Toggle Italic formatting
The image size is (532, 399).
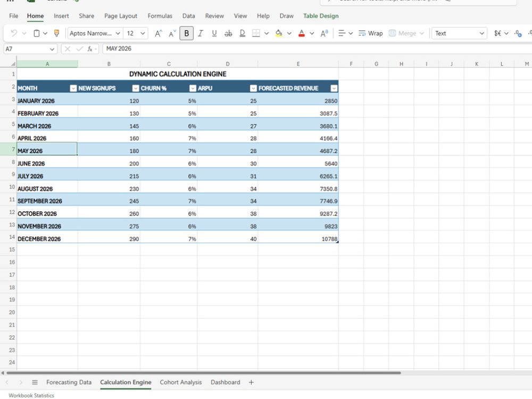click(x=201, y=33)
